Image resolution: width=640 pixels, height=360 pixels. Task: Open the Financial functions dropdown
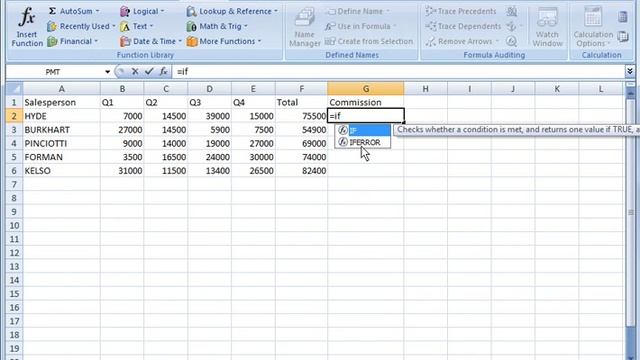click(x=73, y=41)
